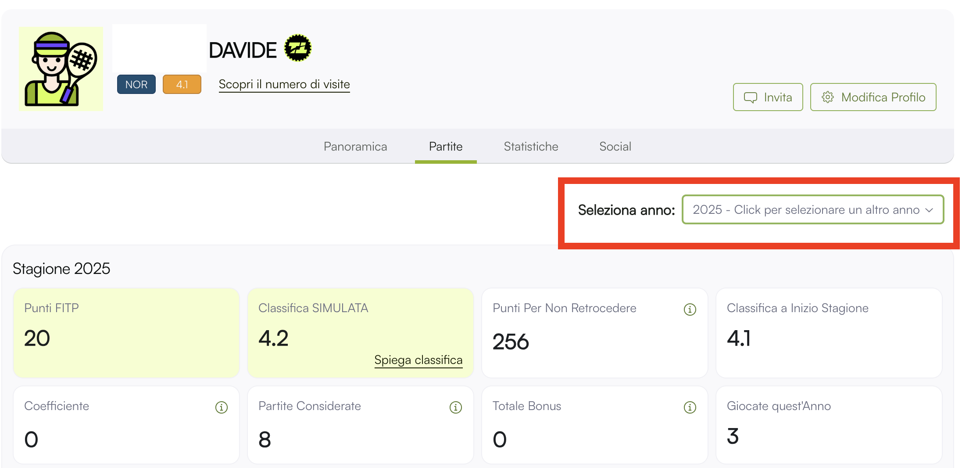Click the info icon for Punti Per Non Retrocedere
The width and height of the screenshot is (980, 468).
point(690,310)
